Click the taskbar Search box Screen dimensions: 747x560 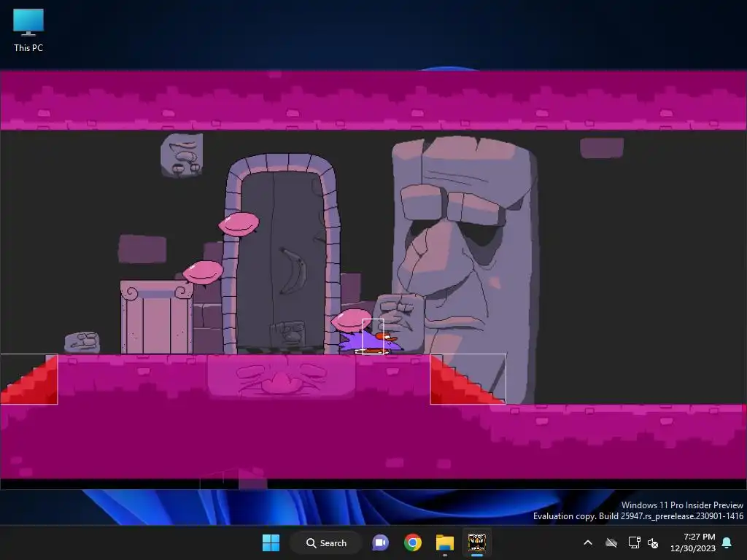coord(326,542)
